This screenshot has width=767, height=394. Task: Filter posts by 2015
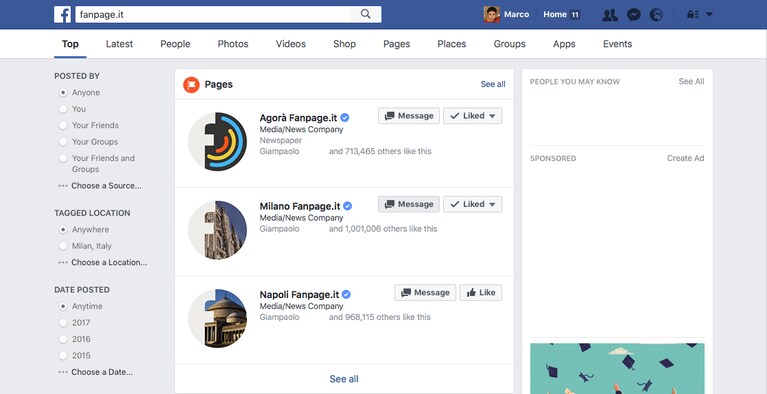click(63, 355)
